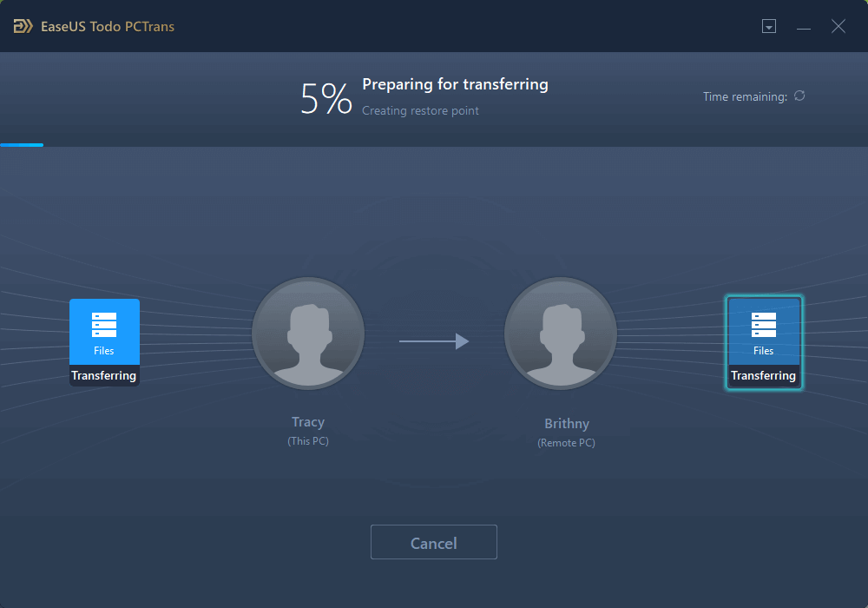The image size is (868, 608).
Task: Select the highlighted Files icon beside Brithny
Action: click(x=764, y=331)
